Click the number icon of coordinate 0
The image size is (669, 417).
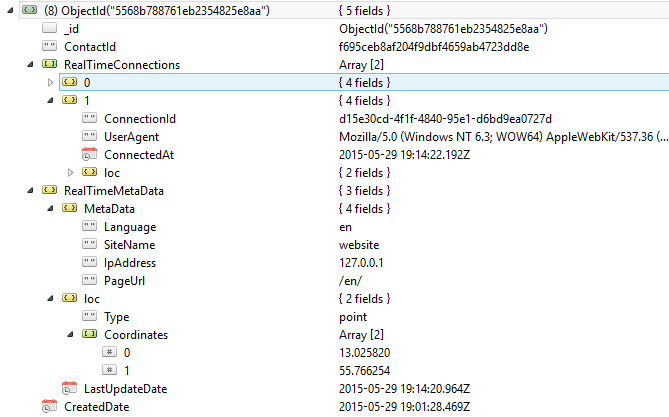click(110, 352)
